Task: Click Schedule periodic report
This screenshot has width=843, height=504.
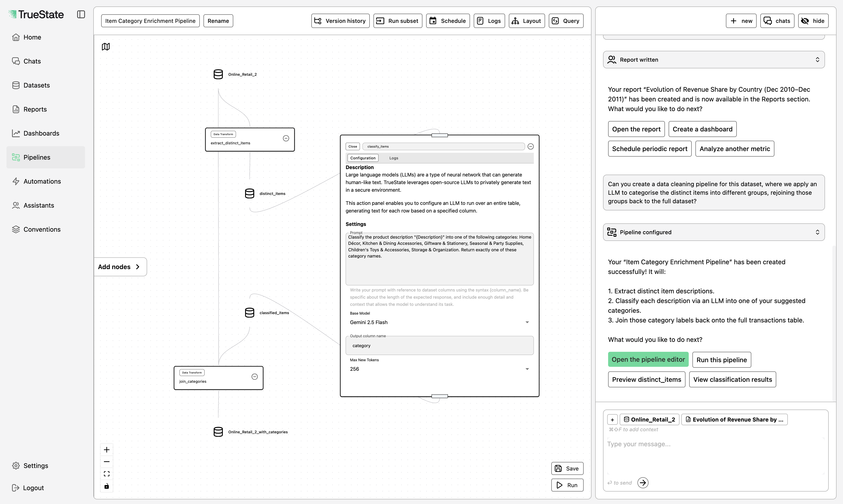Action: pyautogui.click(x=649, y=149)
